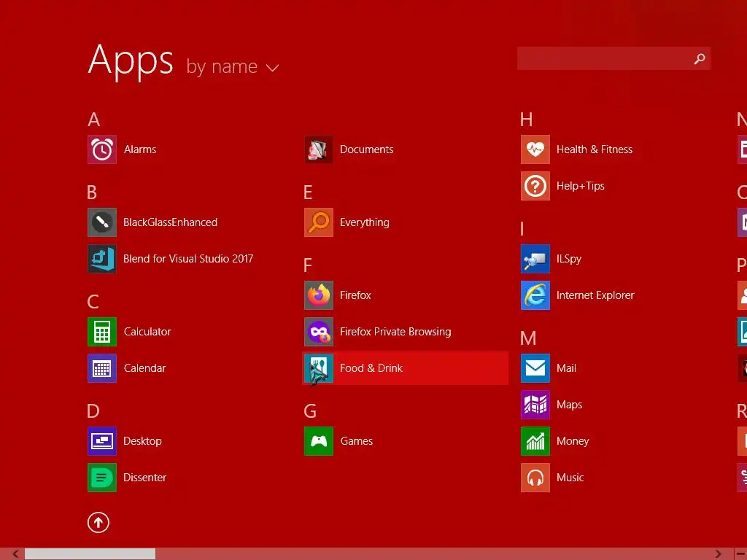747x560 pixels.
Task: Click the letter D group header above Desktop
Action: tap(93, 411)
